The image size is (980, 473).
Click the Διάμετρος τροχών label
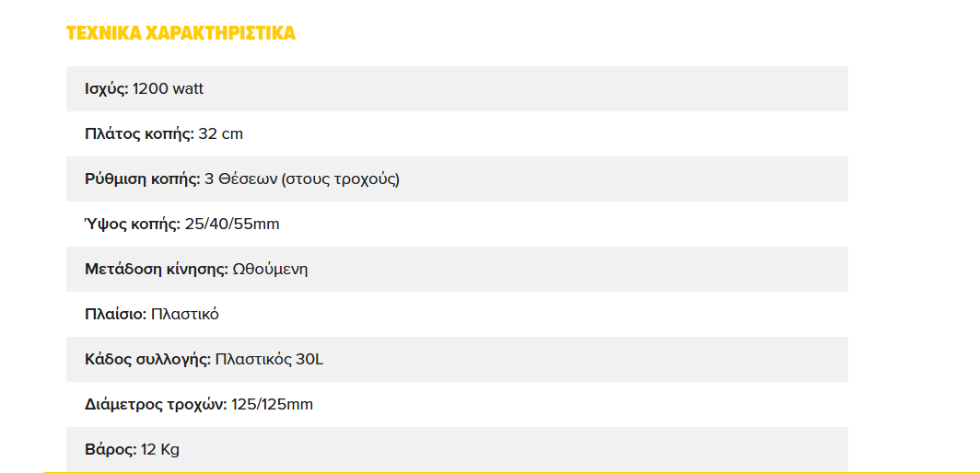click(156, 405)
